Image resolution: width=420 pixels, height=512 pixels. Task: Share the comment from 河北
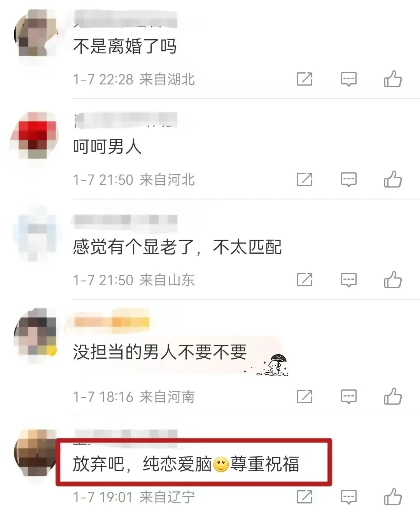click(304, 179)
